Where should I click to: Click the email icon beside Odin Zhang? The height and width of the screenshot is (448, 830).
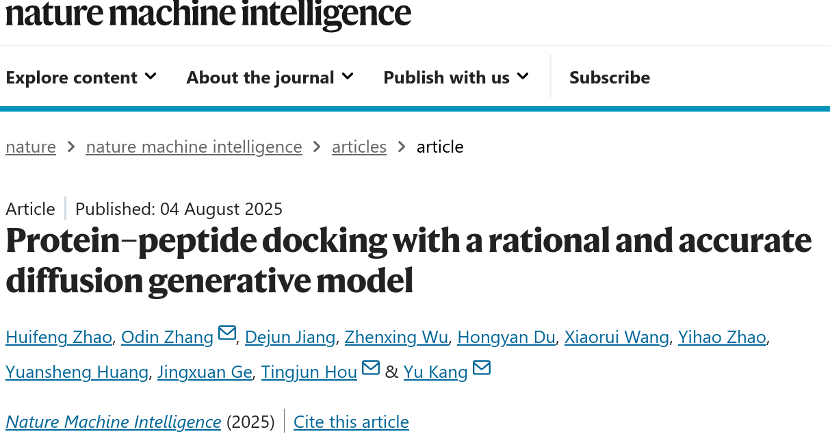pos(227,333)
